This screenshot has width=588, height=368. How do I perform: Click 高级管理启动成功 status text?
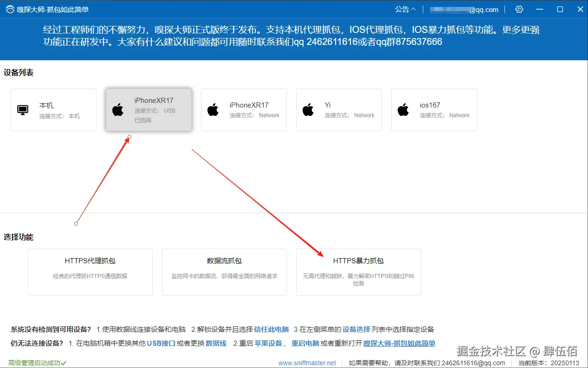coord(34,363)
